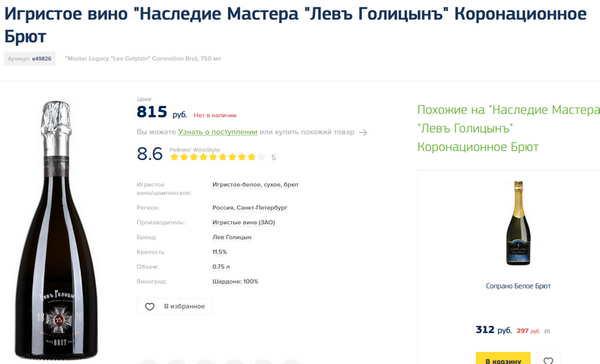Click the Лев Голицын brand link

click(232, 237)
